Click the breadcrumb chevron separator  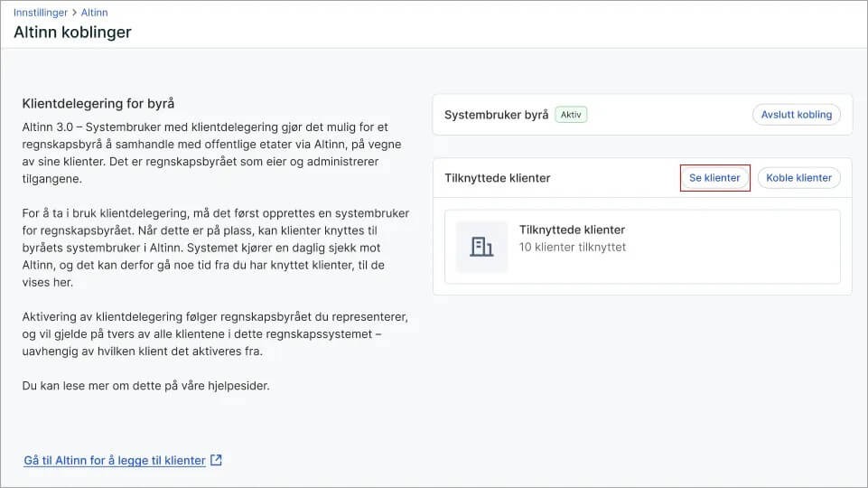[74, 12]
